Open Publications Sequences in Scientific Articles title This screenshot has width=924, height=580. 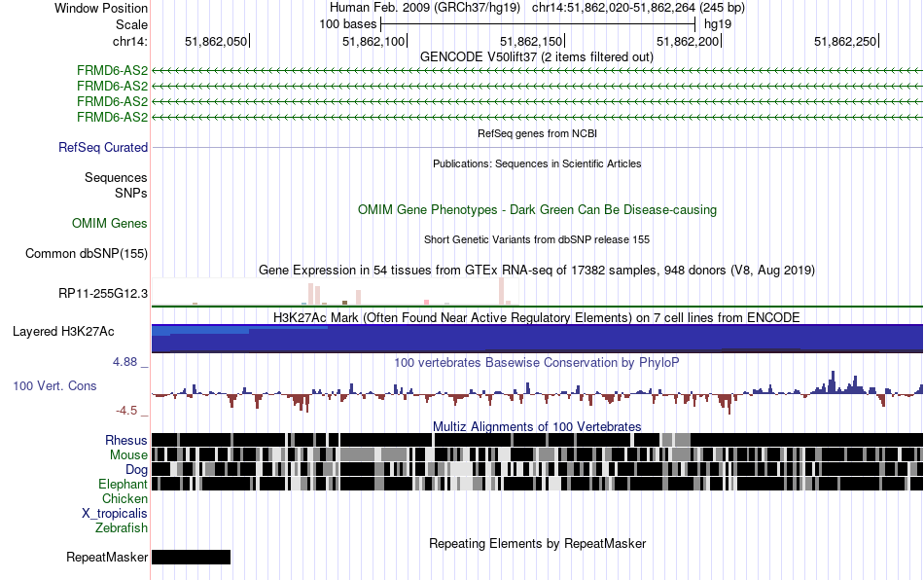tap(537, 163)
